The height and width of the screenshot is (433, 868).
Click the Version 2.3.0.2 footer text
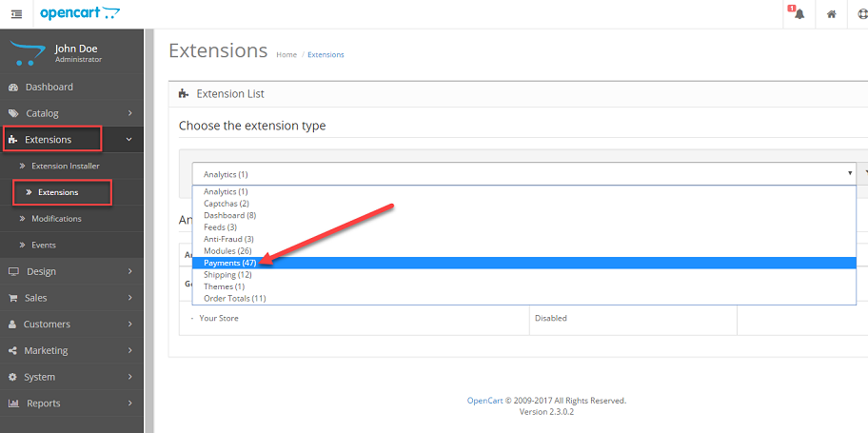546,412
